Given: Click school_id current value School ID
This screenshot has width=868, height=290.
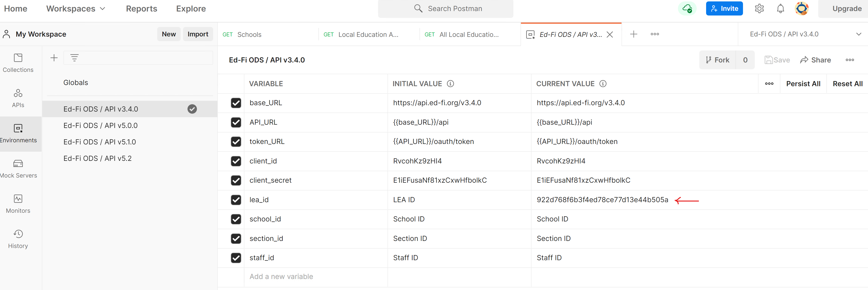Looking at the screenshot, I should tap(552, 219).
